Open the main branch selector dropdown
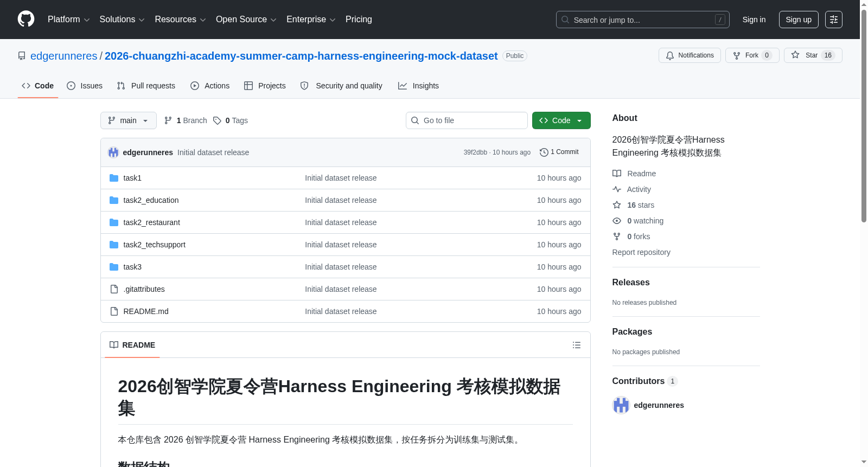 point(129,120)
